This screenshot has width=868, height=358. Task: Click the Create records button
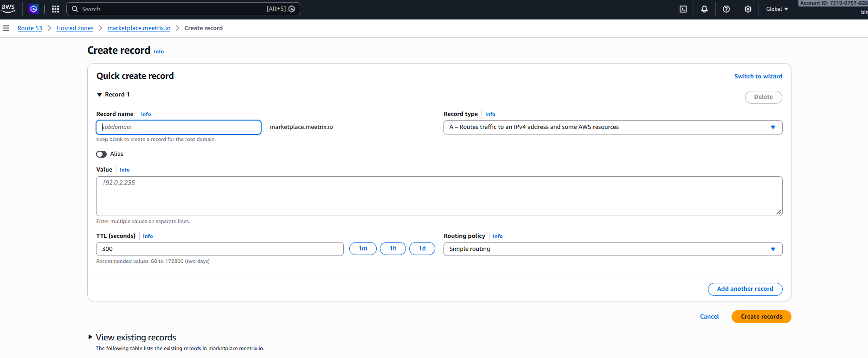(761, 317)
